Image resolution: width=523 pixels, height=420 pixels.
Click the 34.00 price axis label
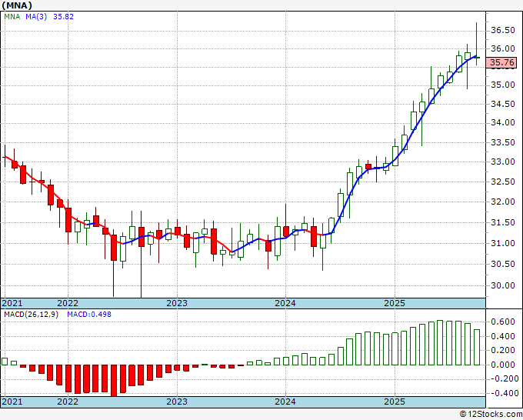point(503,123)
